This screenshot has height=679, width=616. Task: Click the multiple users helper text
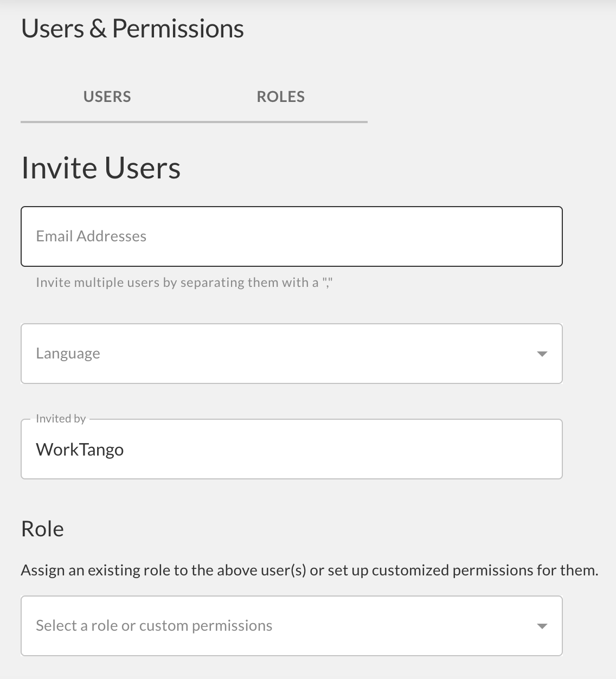(184, 282)
